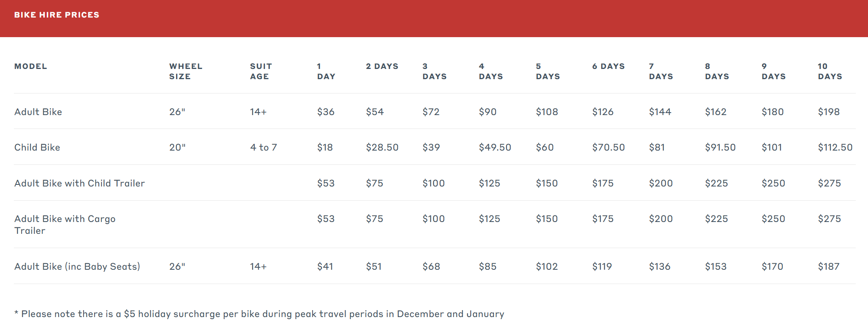Select the $198 ten-day Adult Bike price

tap(828, 112)
